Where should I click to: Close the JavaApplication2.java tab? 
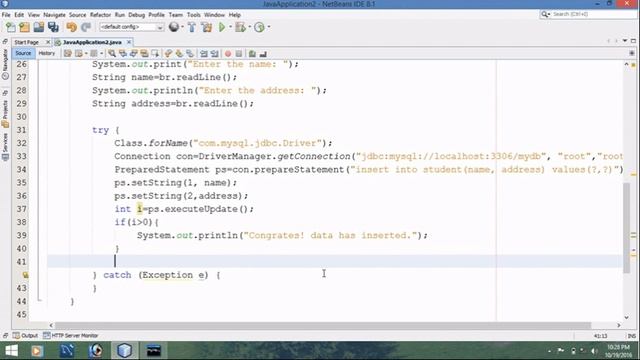(129, 42)
